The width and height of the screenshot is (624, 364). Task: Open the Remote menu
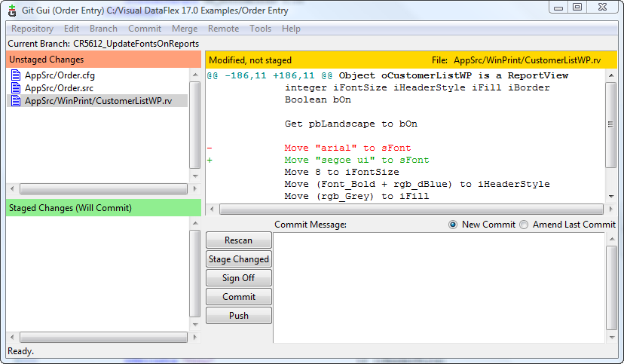pos(223,29)
